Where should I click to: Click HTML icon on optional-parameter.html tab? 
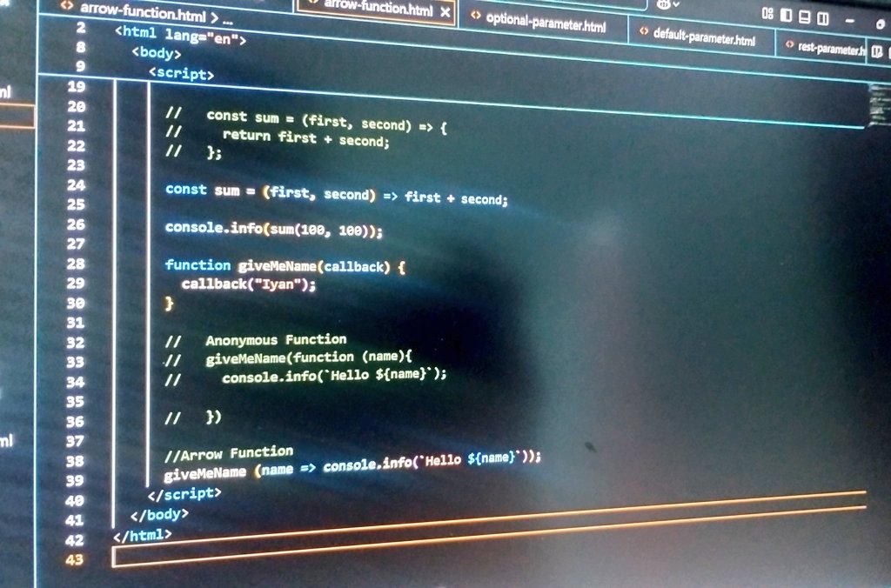[x=475, y=15]
